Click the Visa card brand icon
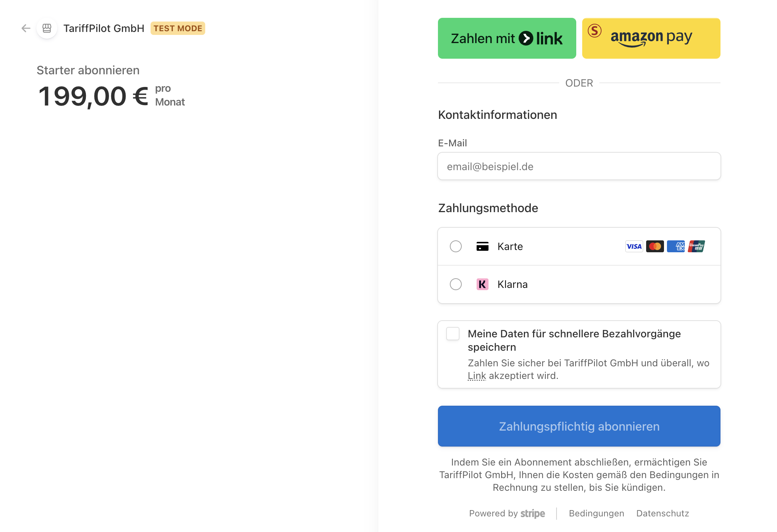 pos(633,246)
